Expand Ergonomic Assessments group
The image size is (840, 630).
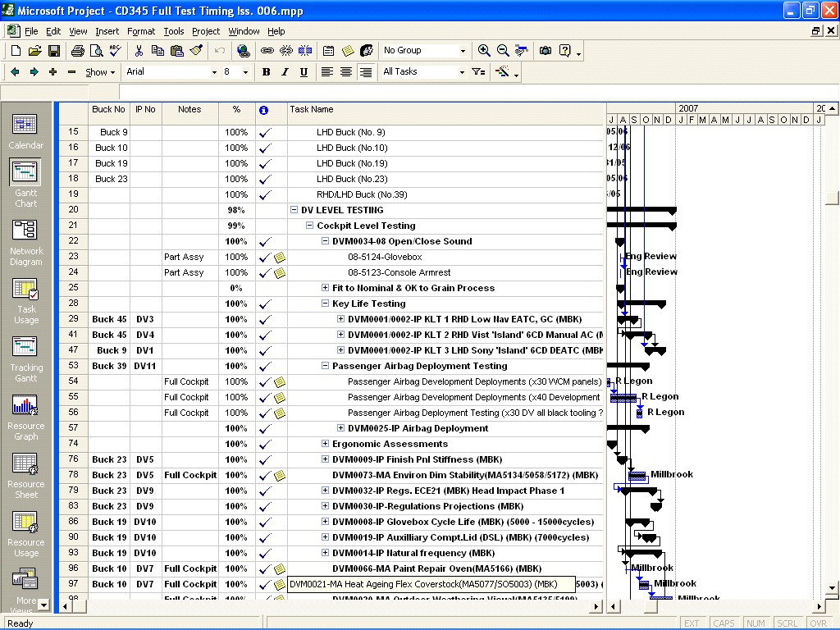pos(325,444)
